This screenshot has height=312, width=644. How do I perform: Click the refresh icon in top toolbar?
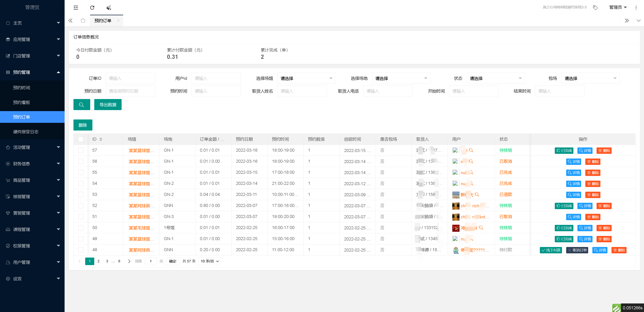point(92,8)
